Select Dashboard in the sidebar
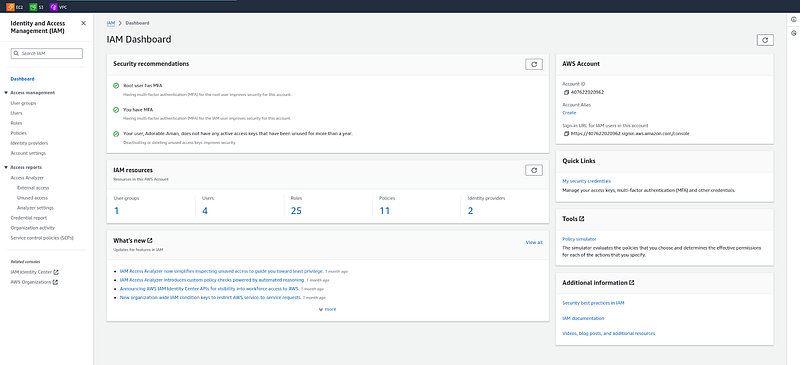This screenshot has height=365, width=800. point(22,79)
